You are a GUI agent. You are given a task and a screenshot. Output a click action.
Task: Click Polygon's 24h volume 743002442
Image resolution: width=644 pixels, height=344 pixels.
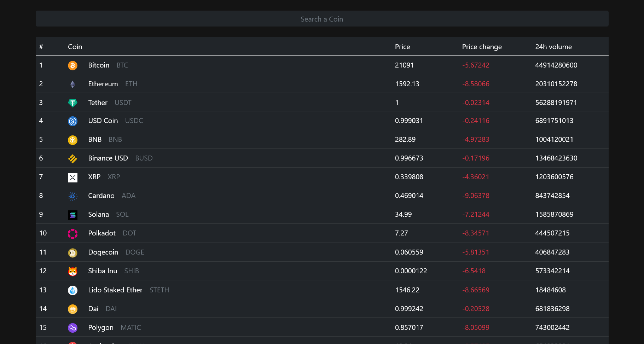(x=552, y=327)
